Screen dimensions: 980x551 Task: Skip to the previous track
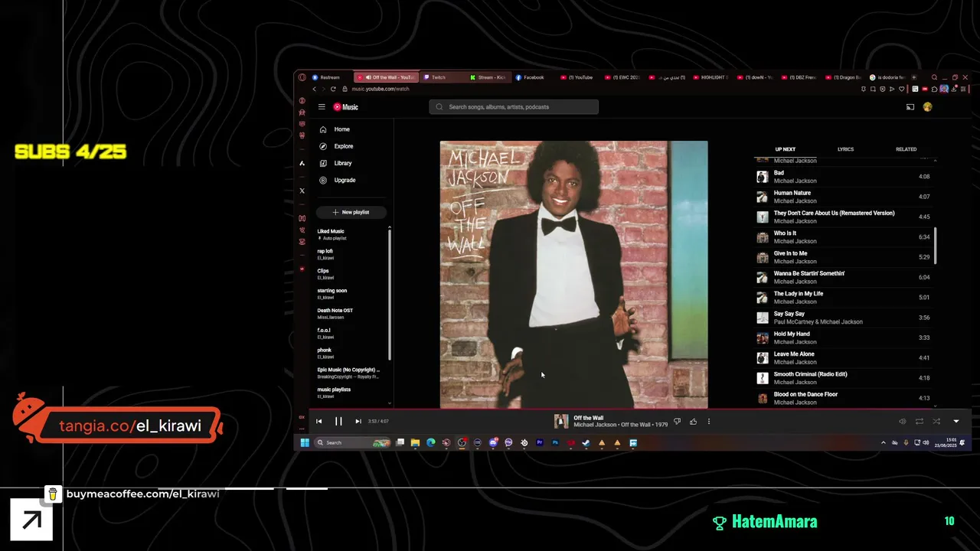[319, 421]
